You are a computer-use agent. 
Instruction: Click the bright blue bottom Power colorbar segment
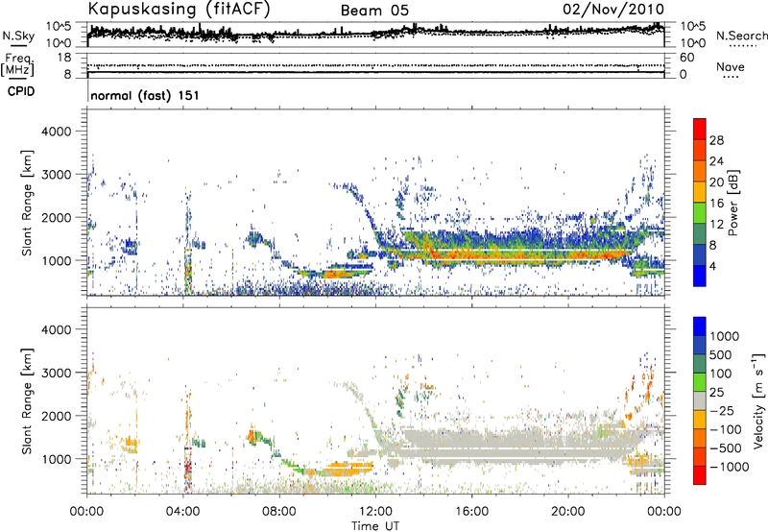pos(700,276)
